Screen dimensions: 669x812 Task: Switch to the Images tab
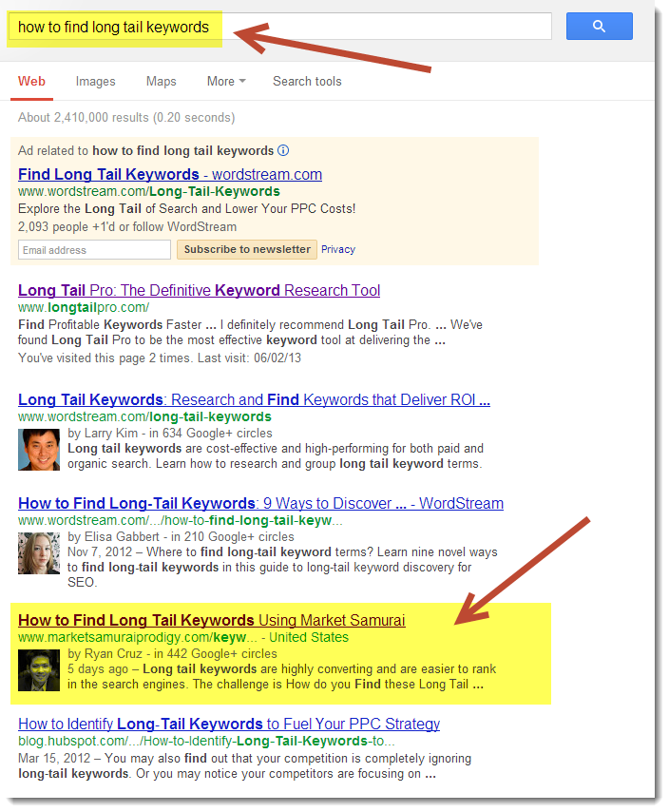pos(95,82)
